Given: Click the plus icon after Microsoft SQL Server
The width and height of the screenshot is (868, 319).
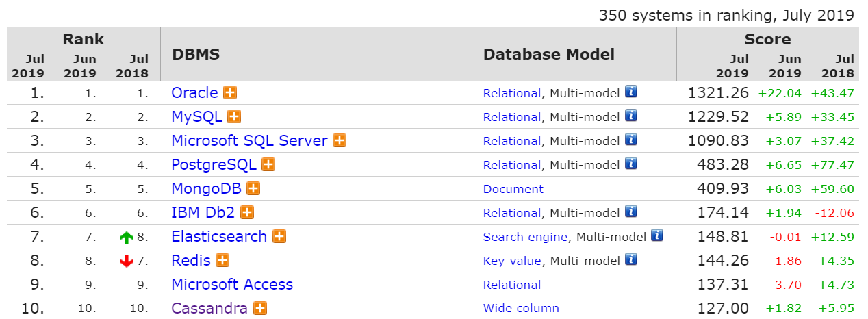Looking at the screenshot, I should 340,140.
